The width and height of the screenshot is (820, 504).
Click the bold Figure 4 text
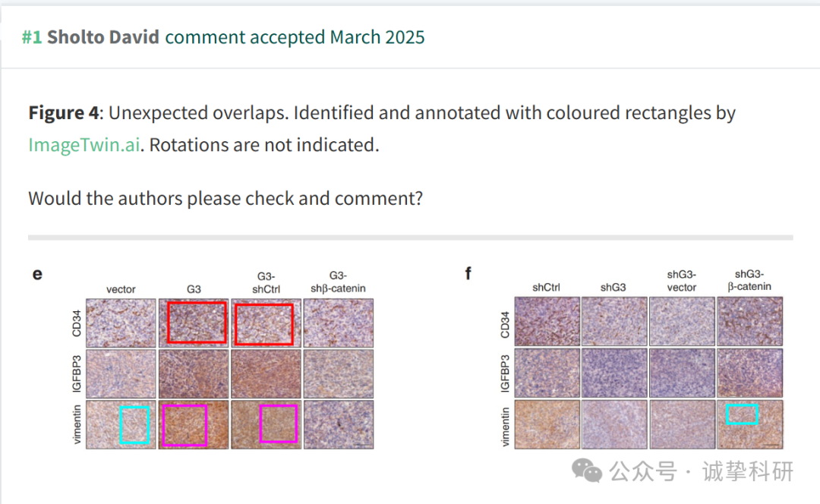click(x=63, y=113)
